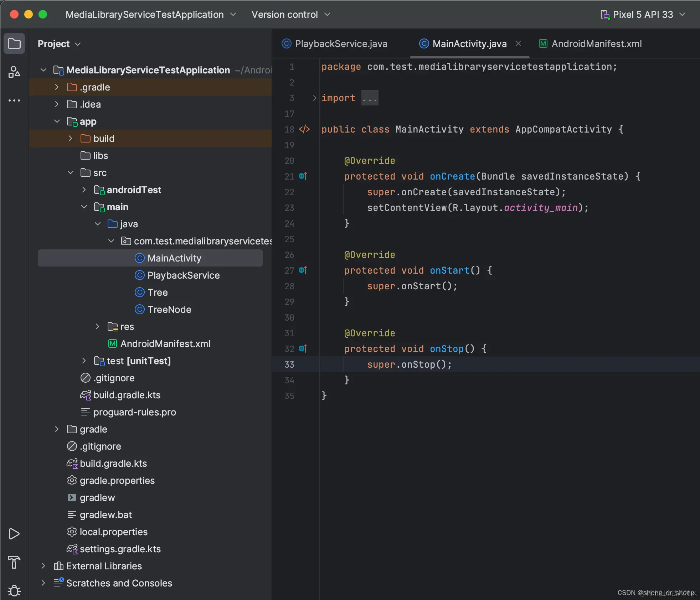Open the Debug bug tool window

click(x=14, y=590)
